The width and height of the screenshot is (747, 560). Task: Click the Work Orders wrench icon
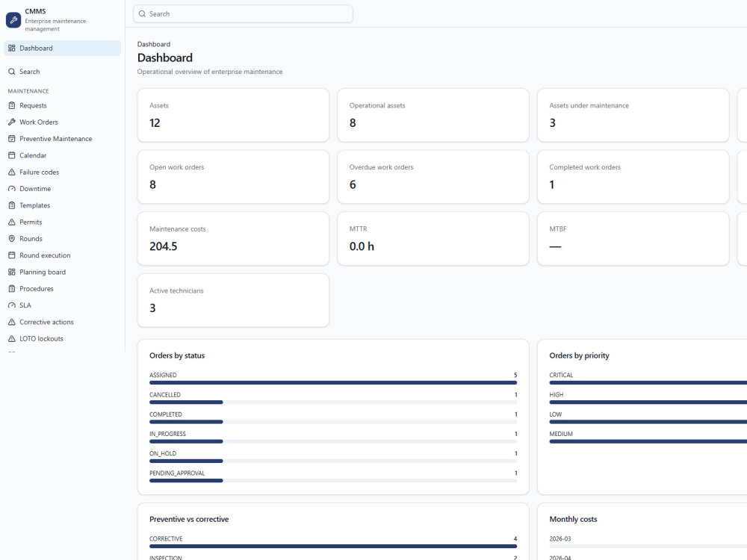click(x=12, y=122)
